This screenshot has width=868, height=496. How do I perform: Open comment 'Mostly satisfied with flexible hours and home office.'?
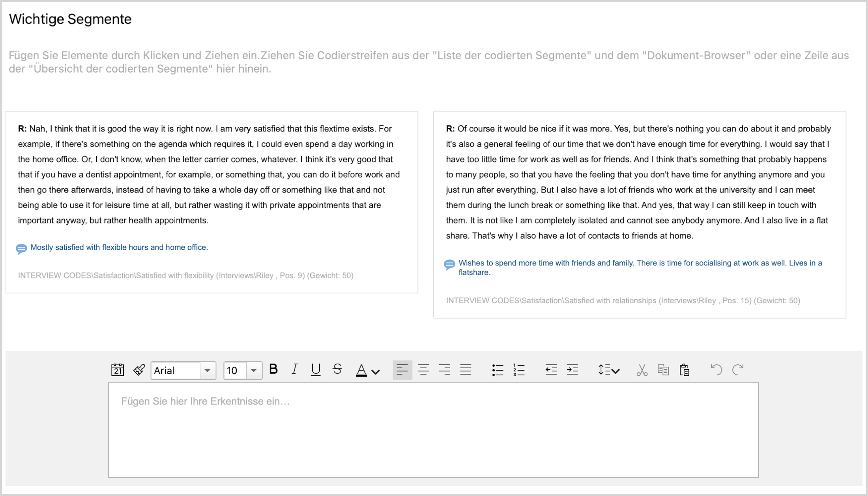tap(119, 247)
